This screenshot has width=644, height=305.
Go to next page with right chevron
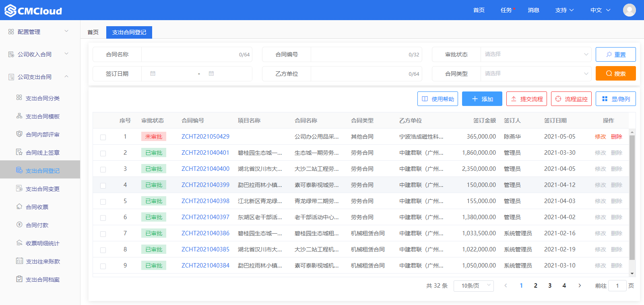(580, 286)
